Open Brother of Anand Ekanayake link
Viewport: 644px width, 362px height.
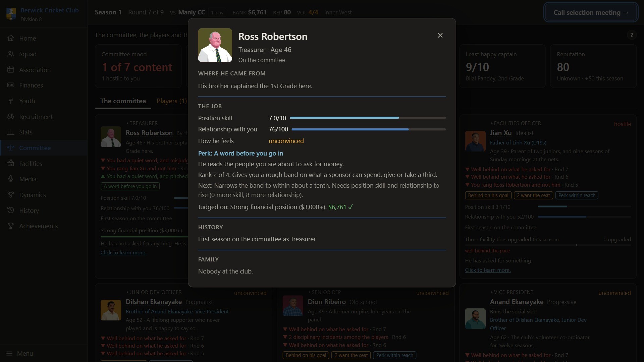177,311
